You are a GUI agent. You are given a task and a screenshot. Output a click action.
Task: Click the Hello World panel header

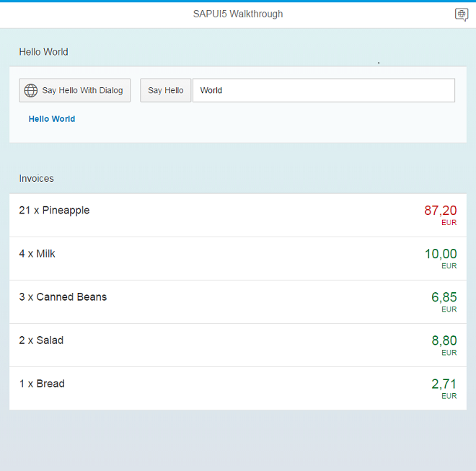[x=44, y=52]
